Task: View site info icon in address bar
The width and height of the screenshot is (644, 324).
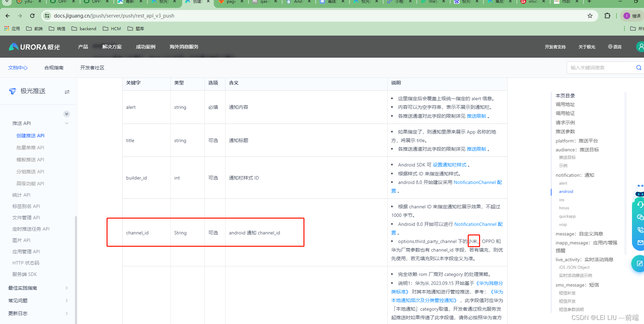Action: tap(47, 16)
